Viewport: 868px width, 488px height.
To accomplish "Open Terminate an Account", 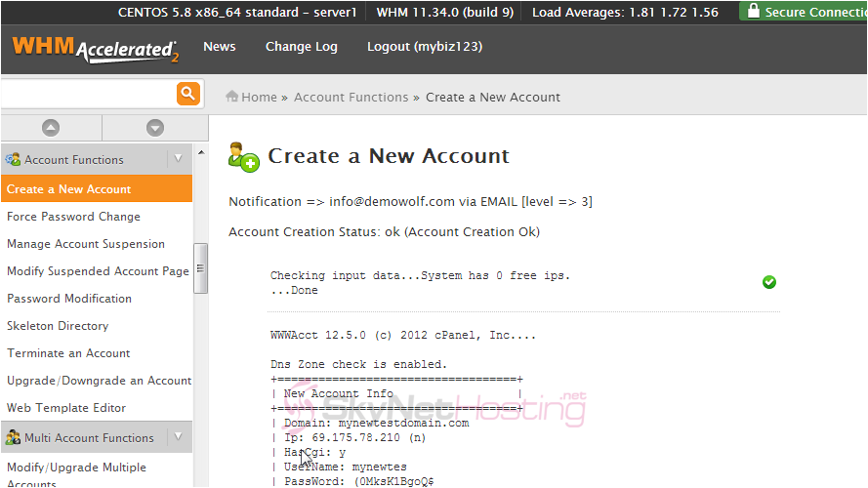I will 68,353.
